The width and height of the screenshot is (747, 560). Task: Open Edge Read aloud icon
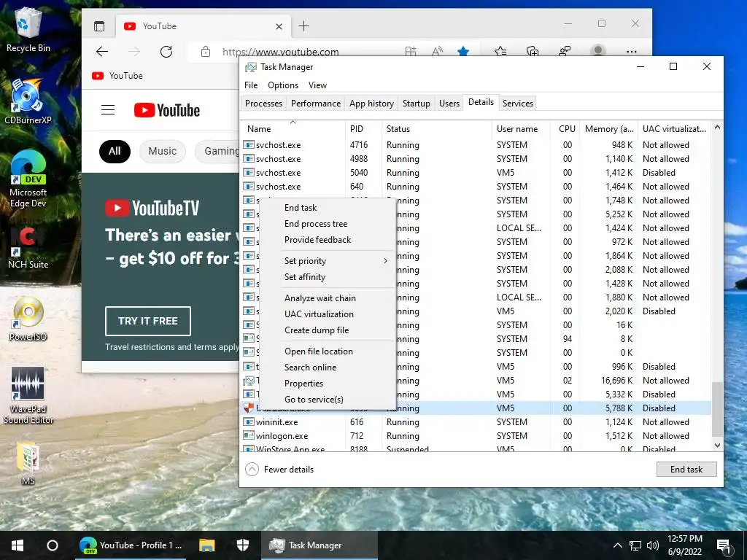pyautogui.click(x=437, y=52)
